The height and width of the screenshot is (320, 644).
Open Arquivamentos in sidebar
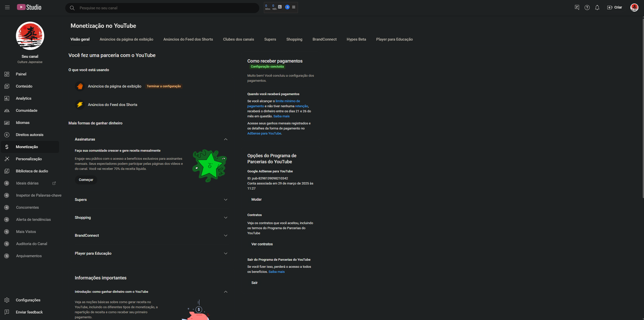(29, 256)
